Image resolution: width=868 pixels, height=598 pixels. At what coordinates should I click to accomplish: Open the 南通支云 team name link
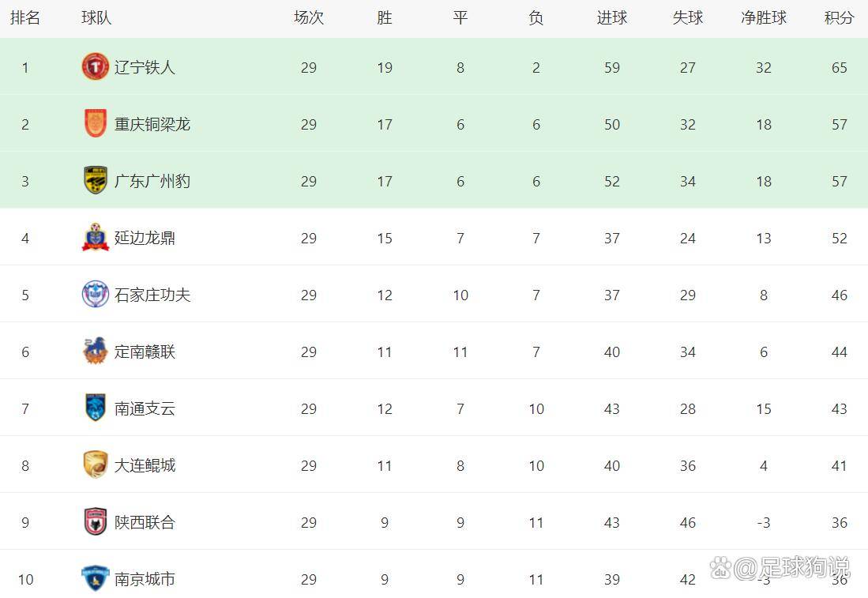tap(145, 408)
